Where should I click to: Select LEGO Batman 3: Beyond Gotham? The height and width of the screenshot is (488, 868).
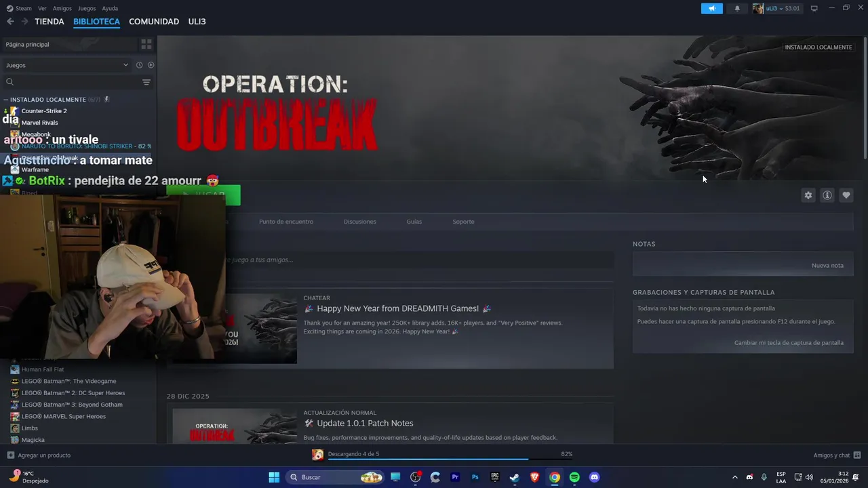72,405
